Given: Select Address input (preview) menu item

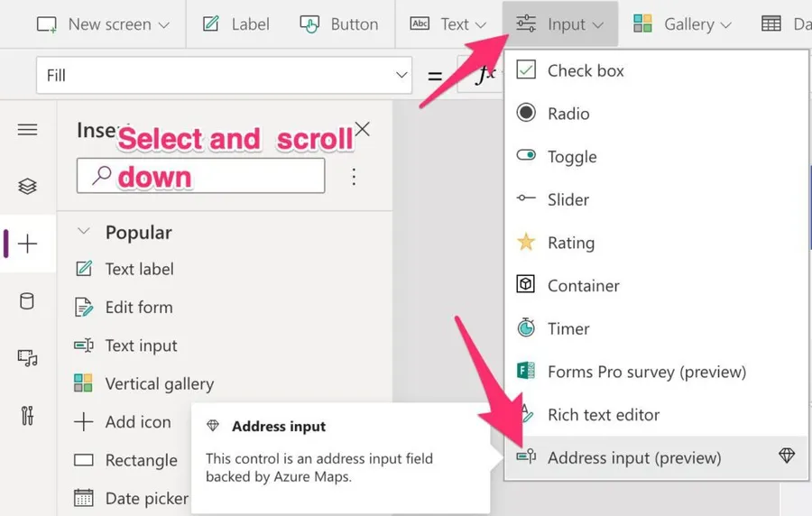Looking at the screenshot, I should (x=633, y=457).
